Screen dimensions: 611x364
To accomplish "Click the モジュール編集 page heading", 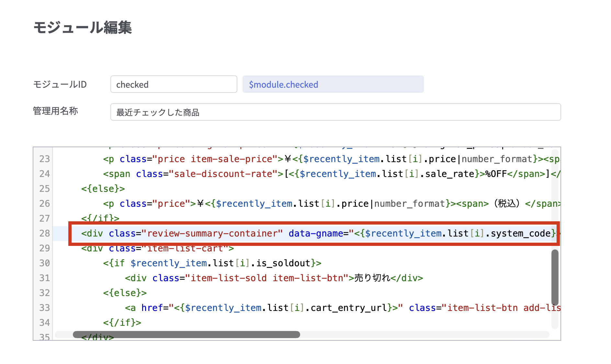I will (x=83, y=27).
